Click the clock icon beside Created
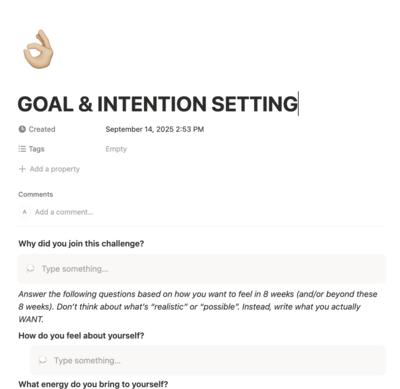 (x=22, y=129)
